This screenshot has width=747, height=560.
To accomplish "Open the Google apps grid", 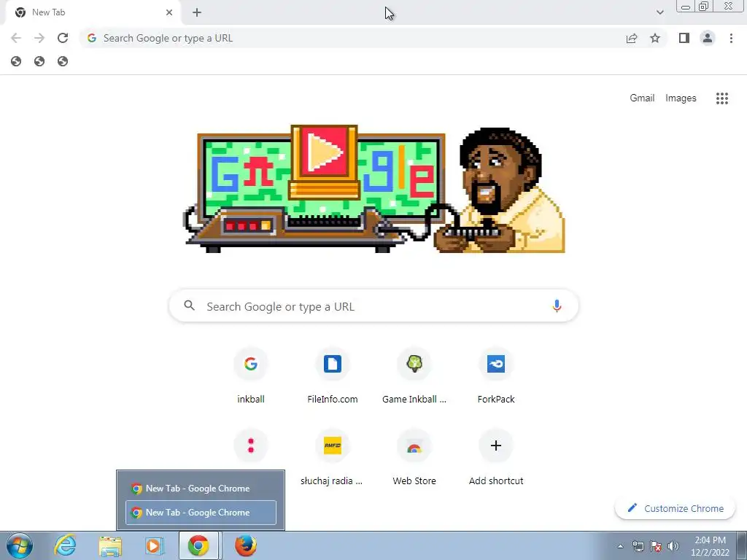I will 721,98.
